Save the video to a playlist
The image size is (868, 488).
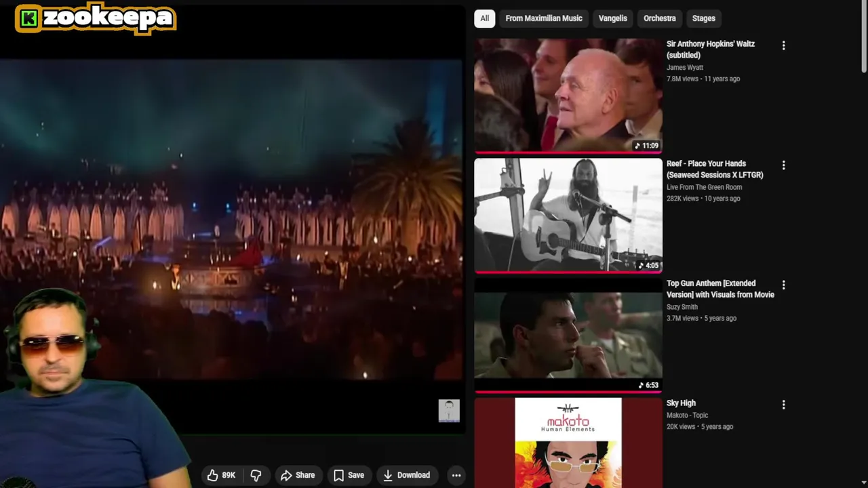(x=349, y=475)
